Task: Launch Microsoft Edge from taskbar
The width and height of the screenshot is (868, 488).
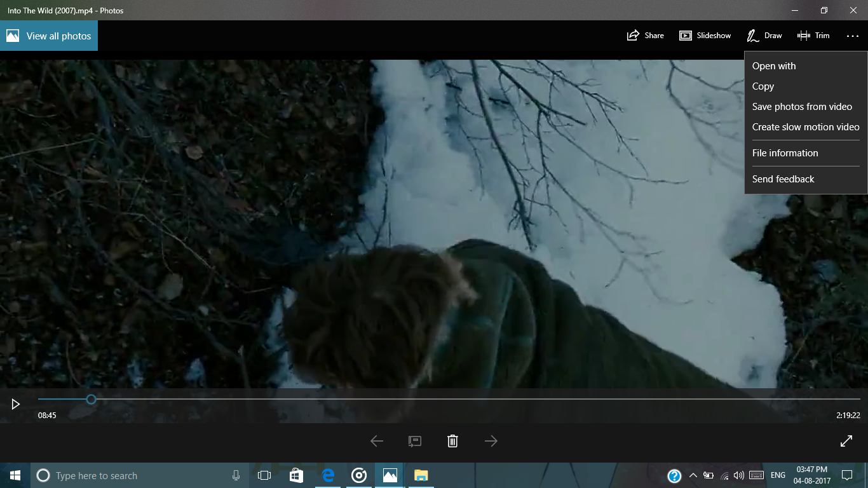Action: pyautogui.click(x=327, y=475)
